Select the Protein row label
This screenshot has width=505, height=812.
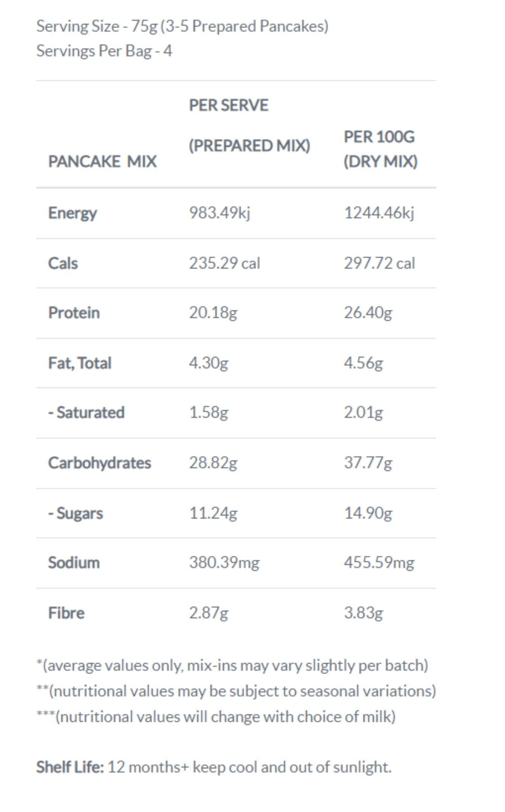[x=74, y=313]
